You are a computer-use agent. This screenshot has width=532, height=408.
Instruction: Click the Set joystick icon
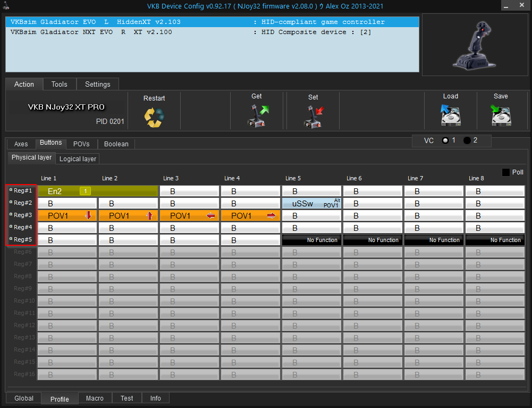click(313, 115)
